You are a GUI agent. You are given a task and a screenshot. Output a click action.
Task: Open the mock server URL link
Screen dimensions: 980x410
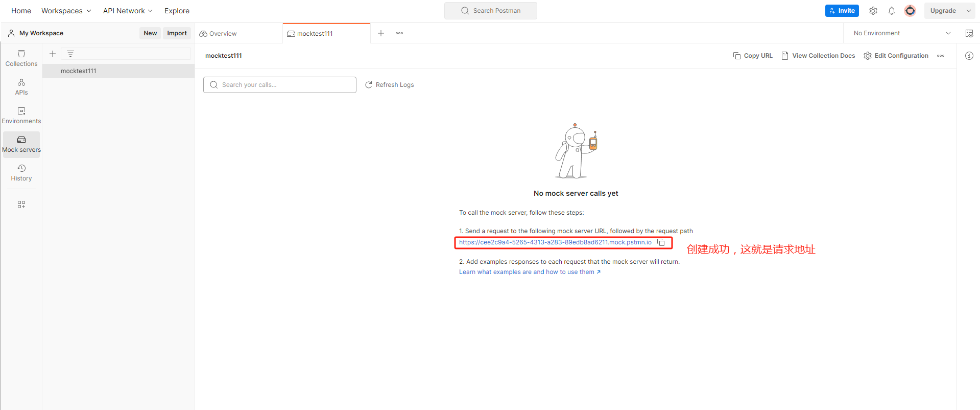(555, 242)
